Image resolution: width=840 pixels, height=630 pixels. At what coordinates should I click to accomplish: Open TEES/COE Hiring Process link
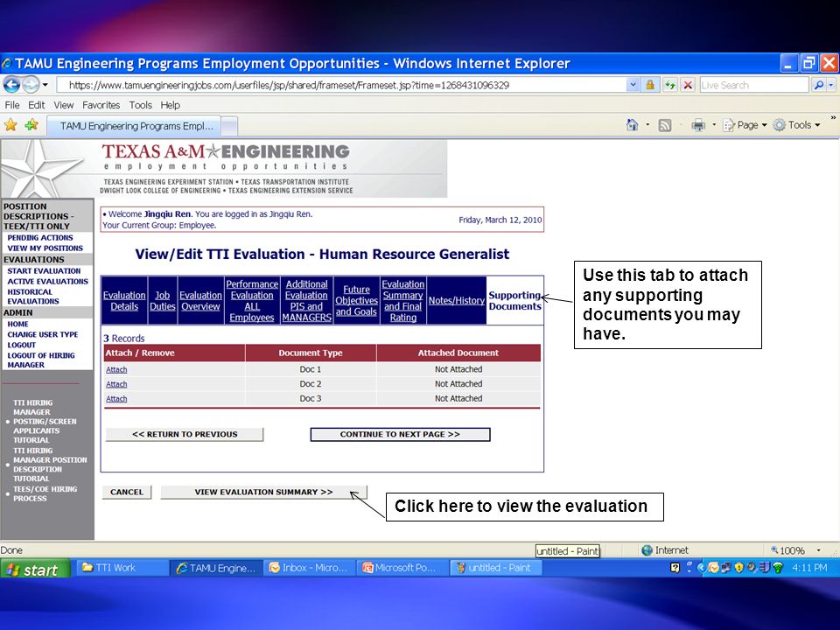[x=45, y=493]
